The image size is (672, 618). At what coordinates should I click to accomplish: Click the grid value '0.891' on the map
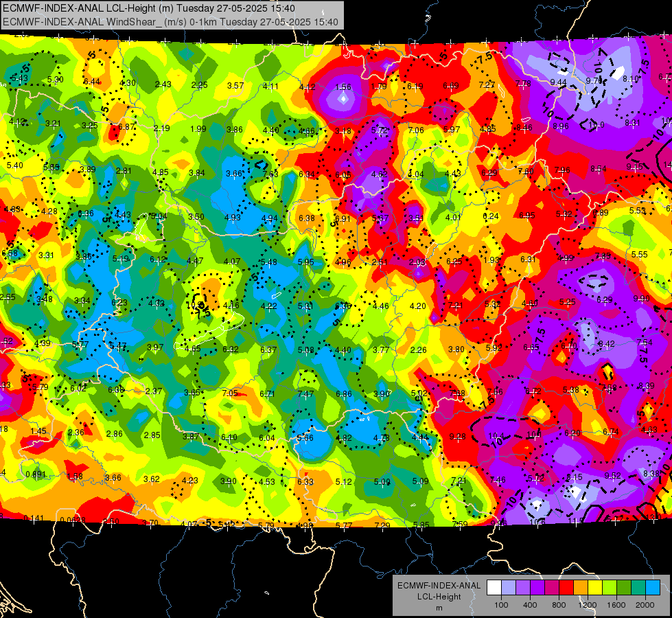coord(36,474)
